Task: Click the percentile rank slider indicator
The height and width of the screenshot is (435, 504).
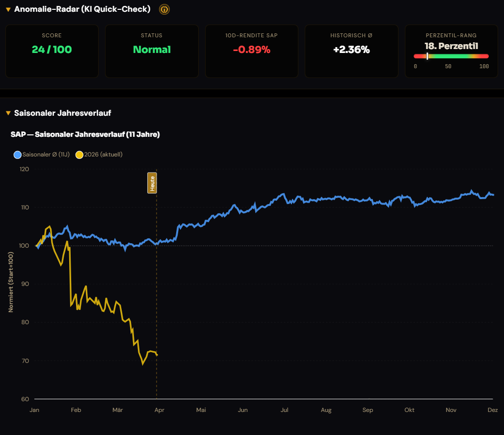Action: 427,56
